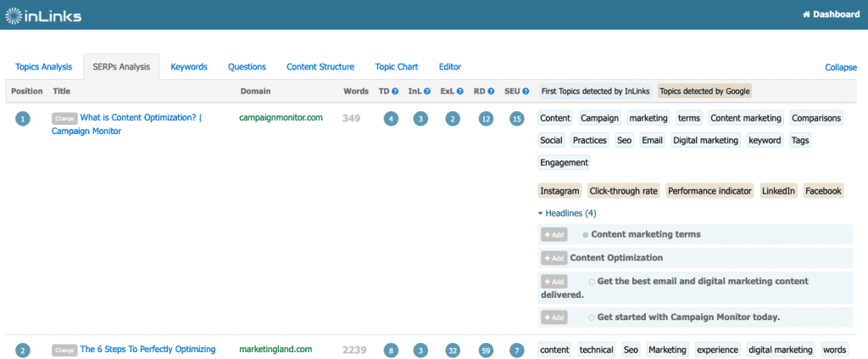Add headline Content Optimization
This screenshot has height=359, width=868.
pos(554,258)
